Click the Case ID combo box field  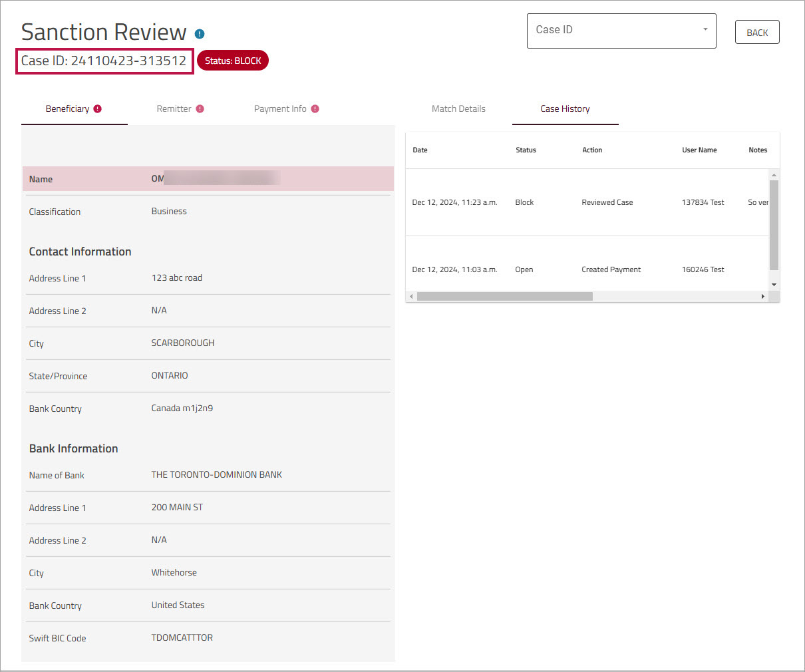tap(612, 31)
